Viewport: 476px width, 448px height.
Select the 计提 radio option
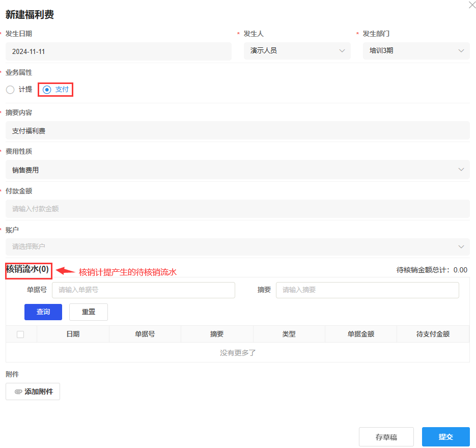(10, 90)
